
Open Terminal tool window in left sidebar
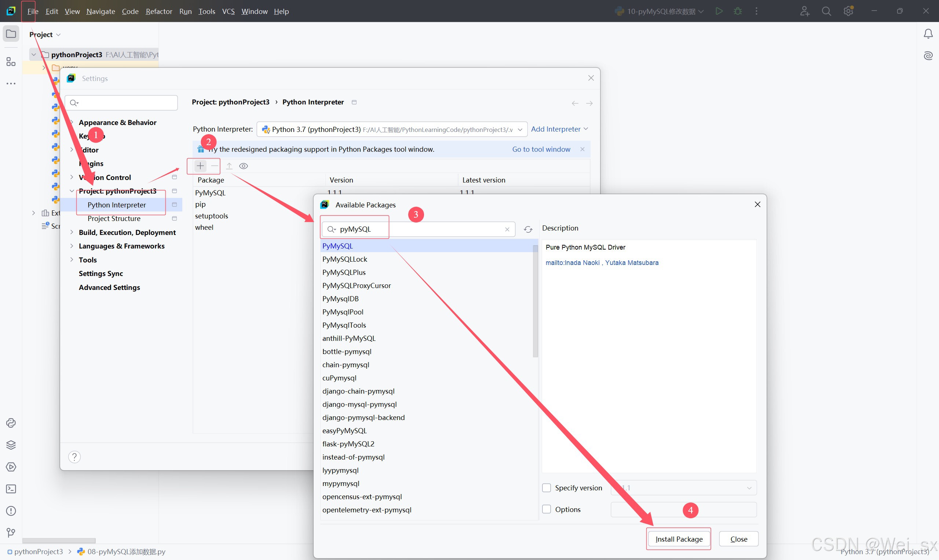pyautogui.click(x=11, y=489)
